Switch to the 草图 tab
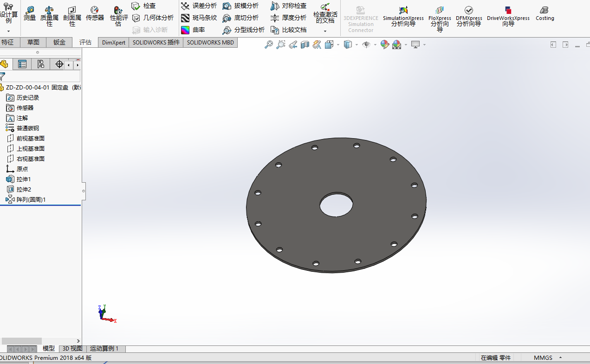Image resolution: width=590 pixels, height=364 pixels. [33, 42]
